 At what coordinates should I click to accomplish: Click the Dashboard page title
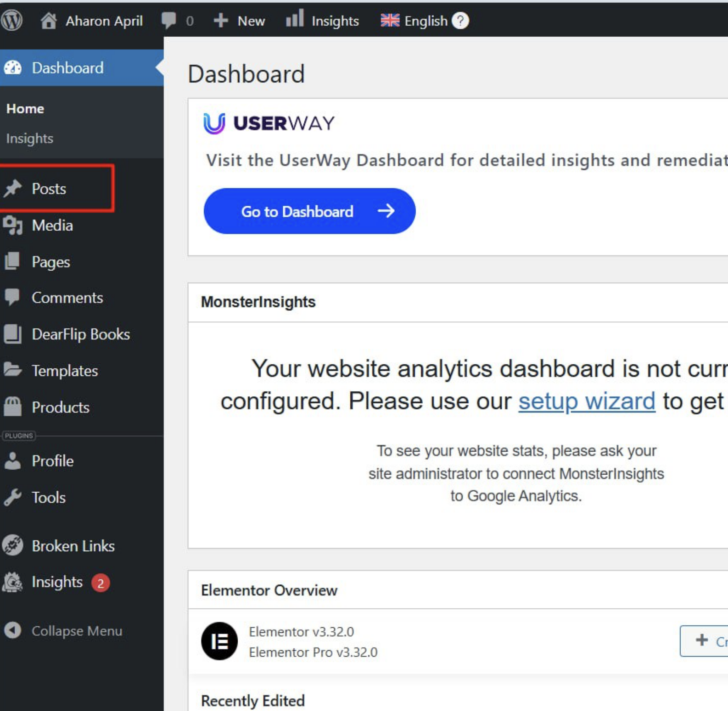tap(246, 74)
